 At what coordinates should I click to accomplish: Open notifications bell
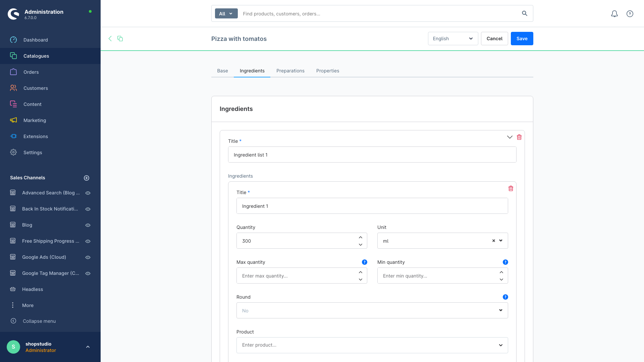click(614, 14)
